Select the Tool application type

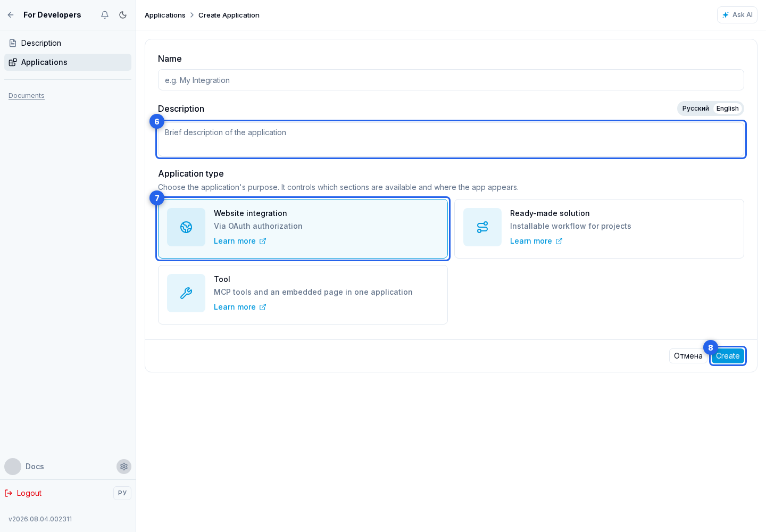[303, 295]
